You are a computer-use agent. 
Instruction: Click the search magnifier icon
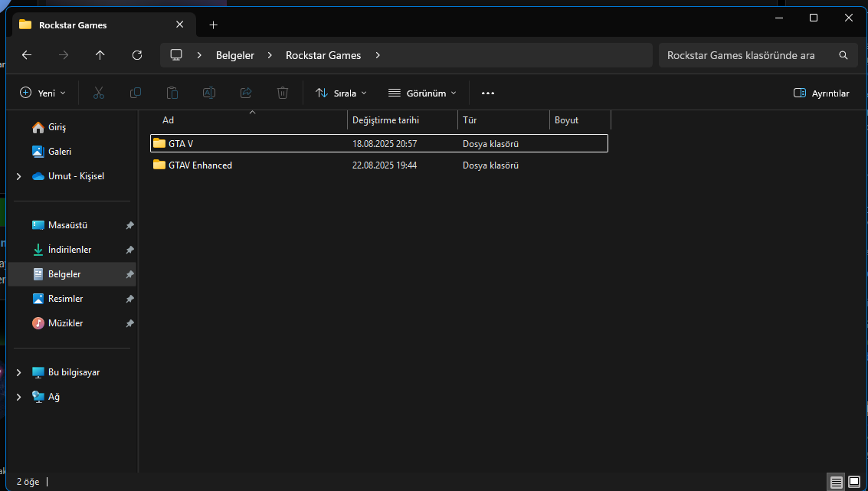843,55
